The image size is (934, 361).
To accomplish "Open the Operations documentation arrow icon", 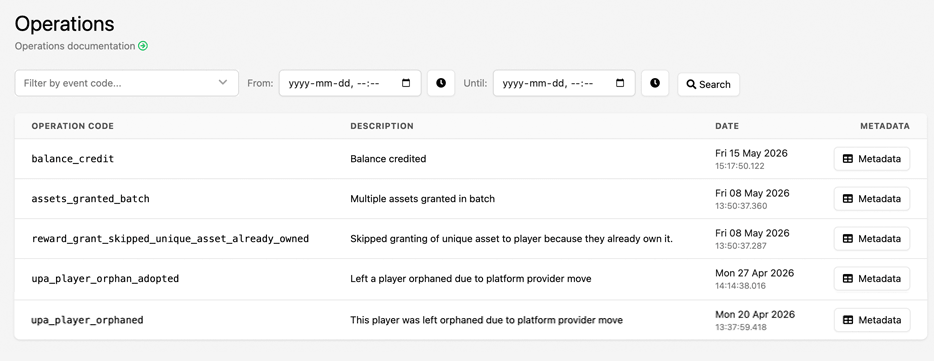I will pyautogui.click(x=143, y=46).
